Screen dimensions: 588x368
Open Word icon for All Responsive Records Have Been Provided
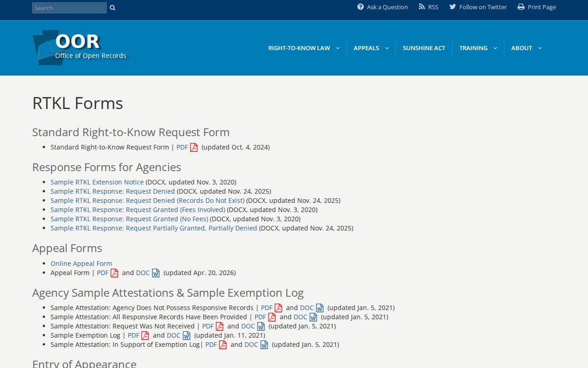[x=313, y=317]
